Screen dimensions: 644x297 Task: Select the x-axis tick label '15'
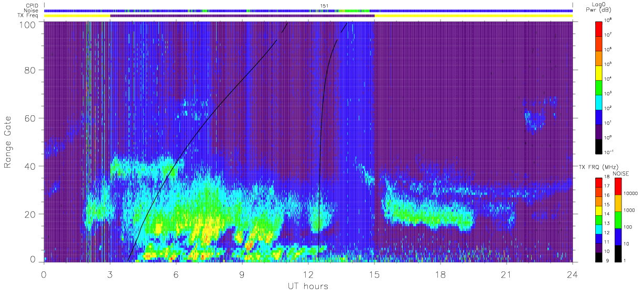(x=374, y=274)
